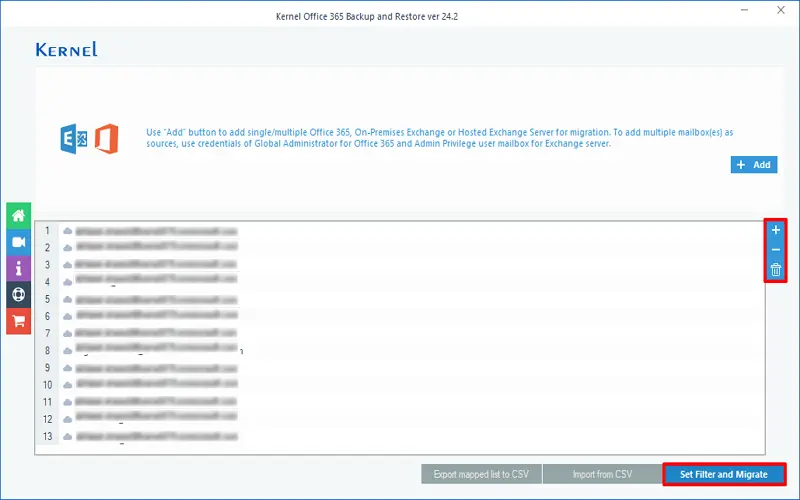Screen dimensions: 800x500
Task: Click cloud icon in row 1
Action: (67, 231)
